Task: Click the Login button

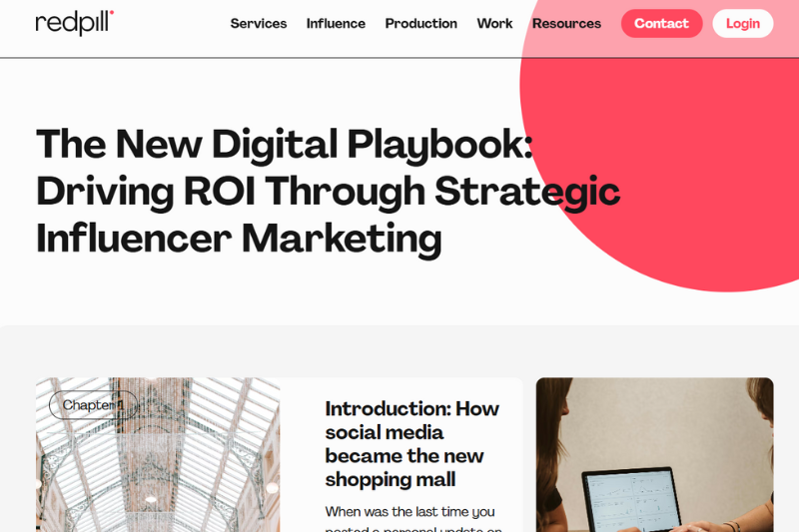Action: pyautogui.click(x=742, y=23)
